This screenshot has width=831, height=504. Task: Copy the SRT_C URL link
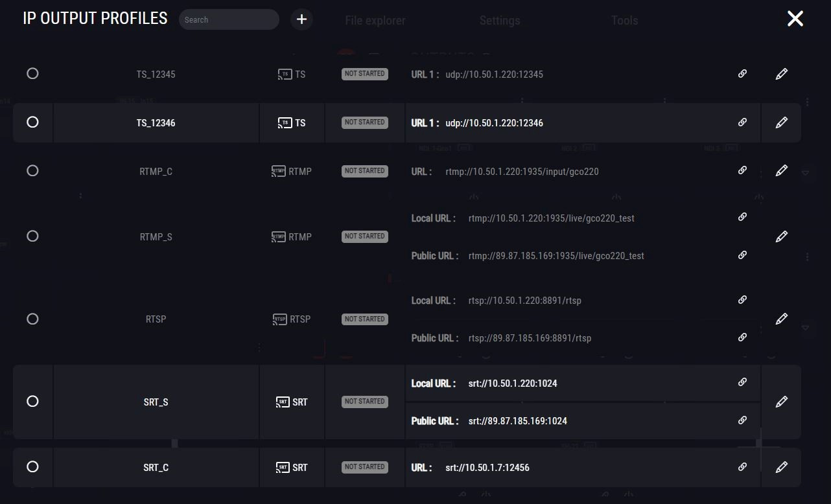[742, 467]
